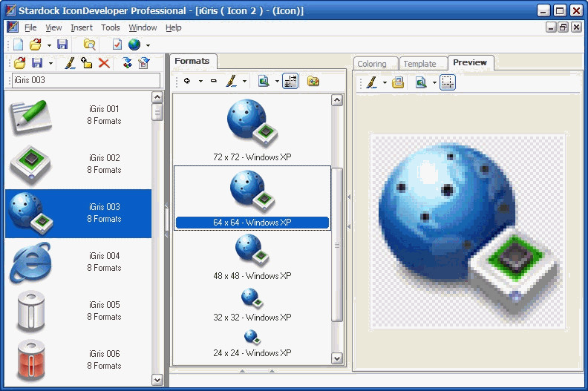The image size is (588, 391).
Task: Select the 24 x 24 - Windows XP format
Action: click(252, 344)
